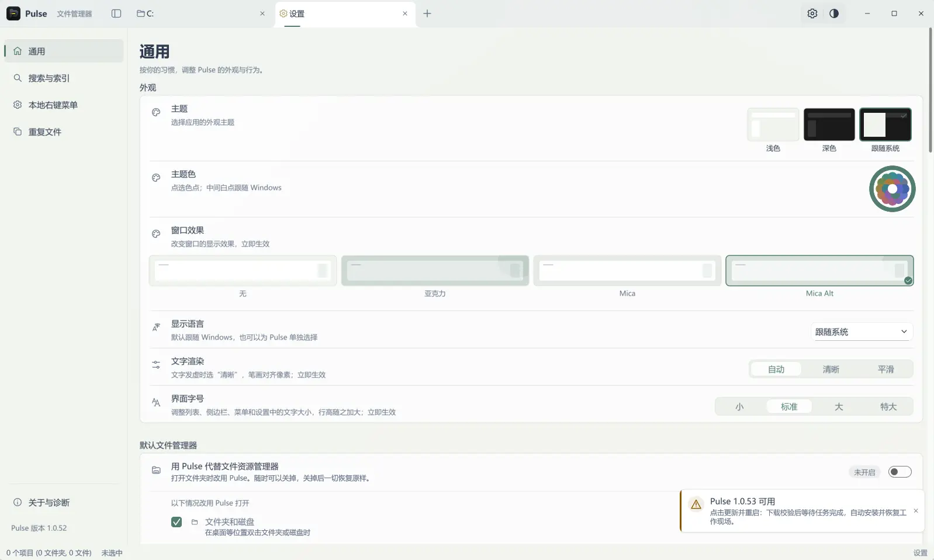Screen dimensions: 934x560
Task: Select the 深色 dark theme thumbnail
Action: 829,124
